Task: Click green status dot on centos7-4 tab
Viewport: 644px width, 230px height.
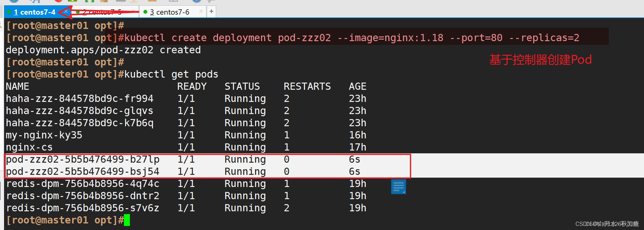Action: 9,12
